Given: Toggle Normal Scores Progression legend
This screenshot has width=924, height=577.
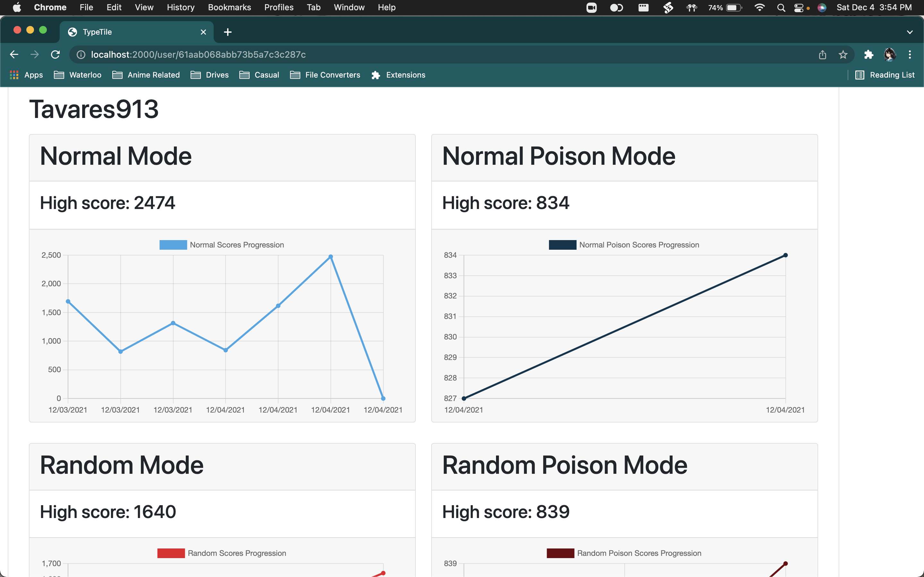Looking at the screenshot, I should [221, 245].
